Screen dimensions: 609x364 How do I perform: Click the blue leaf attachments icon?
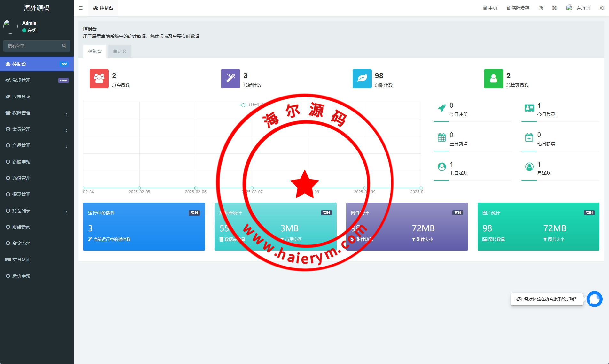click(x=362, y=79)
